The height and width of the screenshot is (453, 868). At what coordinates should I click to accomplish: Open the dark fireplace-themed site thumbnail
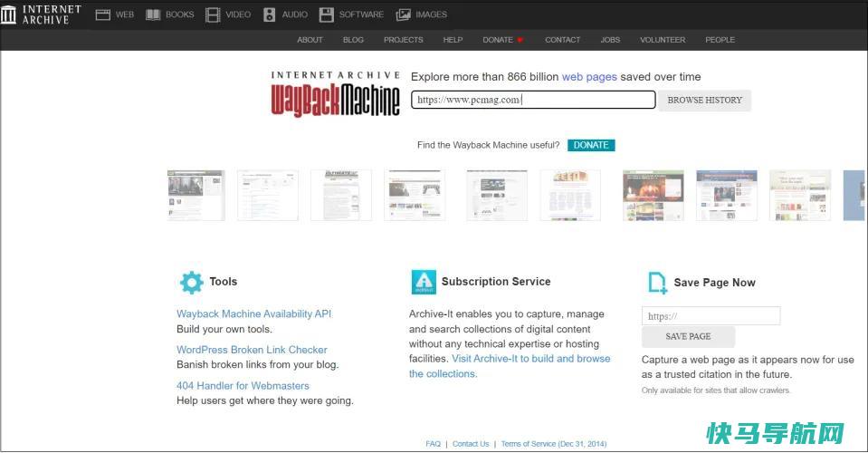653,196
